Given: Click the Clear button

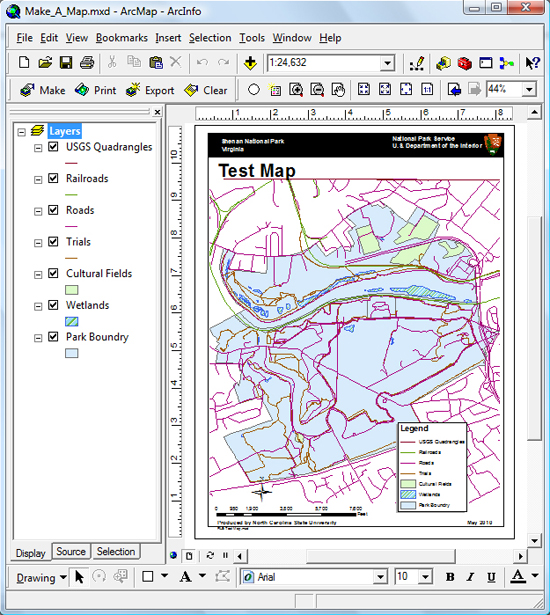Looking at the screenshot, I should [206, 90].
